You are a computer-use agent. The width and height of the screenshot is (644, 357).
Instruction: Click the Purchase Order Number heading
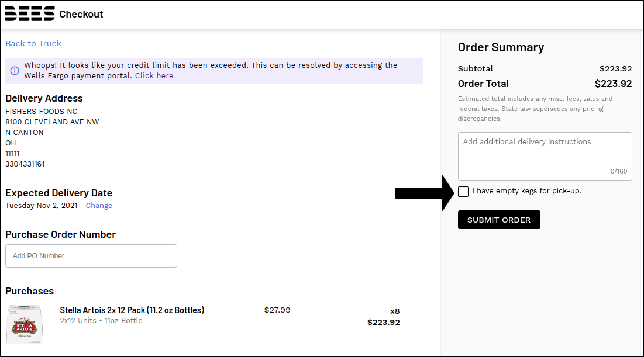[x=60, y=234]
